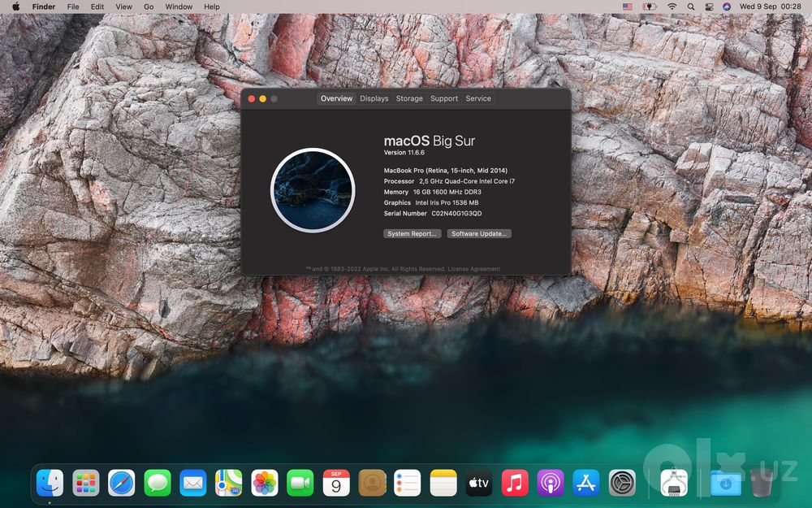Open the Downloads folder stack in Dock

coord(725,483)
